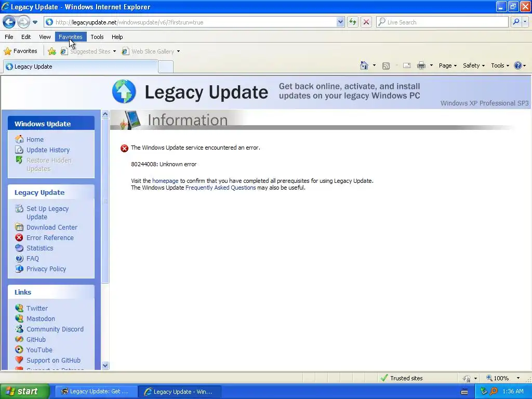Open the Help menu
Screen dimensions: 532x399
coord(117,37)
